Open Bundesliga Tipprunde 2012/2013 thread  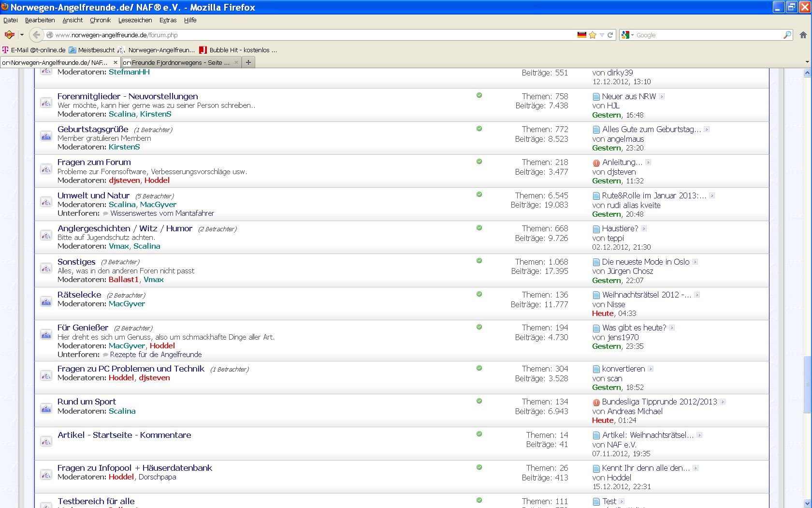pyautogui.click(x=659, y=402)
